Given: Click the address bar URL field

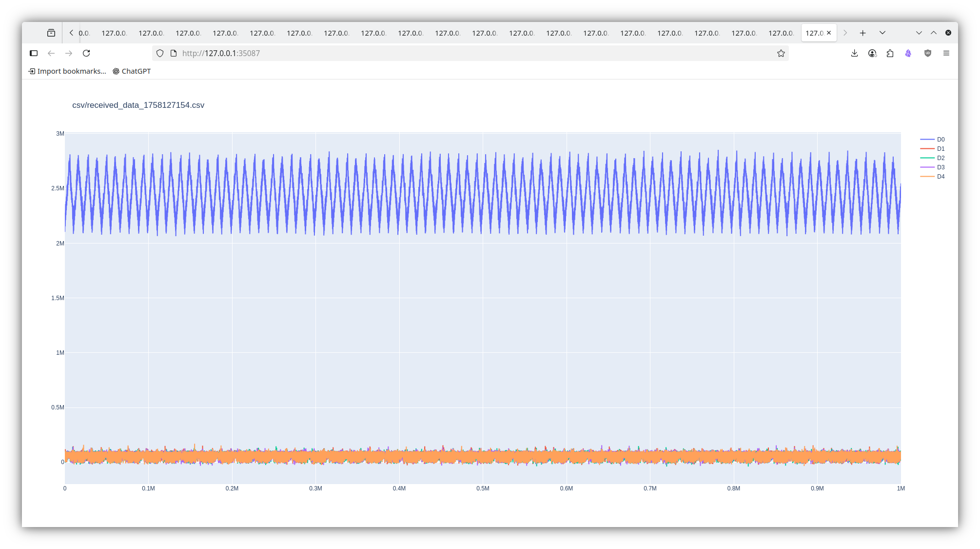Looking at the screenshot, I should (439, 53).
